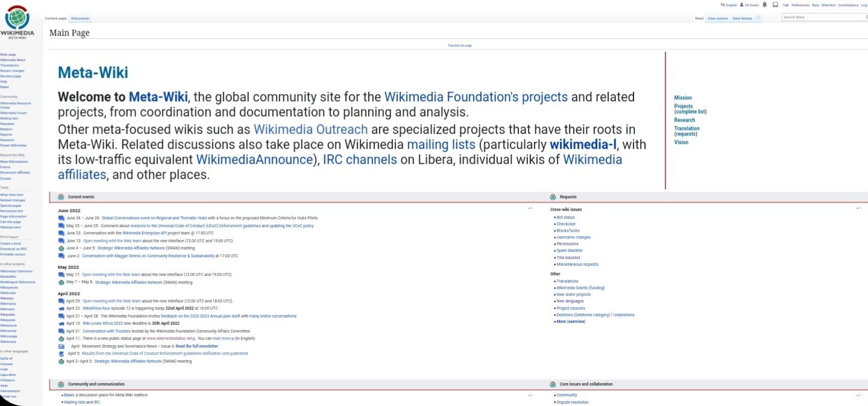Click the ballot icon beside April 5 results
Screen dimensions: 868x406
[x=61, y=354]
